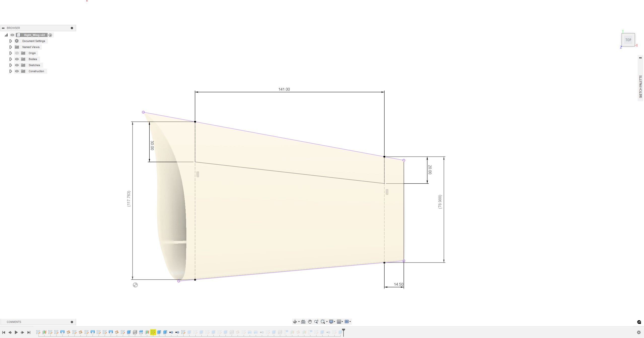Expand the Sketch Palette panel
Image resolution: width=644 pixels, height=338 pixels.
(x=640, y=58)
